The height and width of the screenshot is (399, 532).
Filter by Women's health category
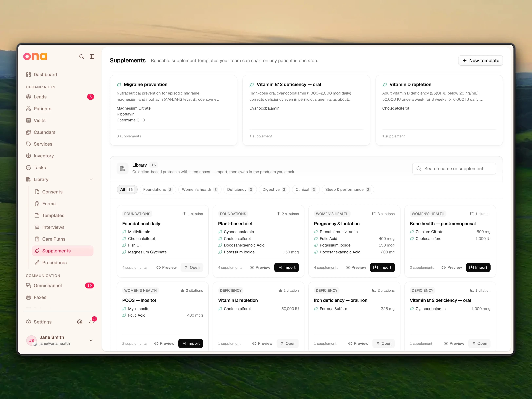tap(200, 189)
